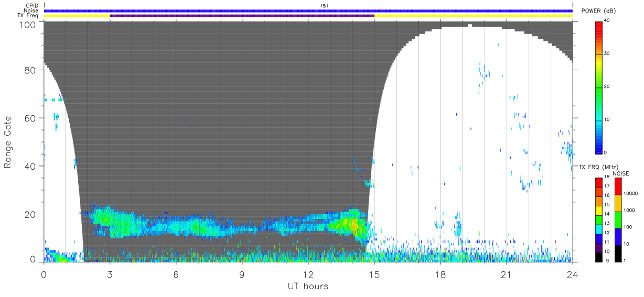Pick the red segment of NOISE legend
Image resolution: width=644 pixels, height=297 pixels.
coord(618,186)
